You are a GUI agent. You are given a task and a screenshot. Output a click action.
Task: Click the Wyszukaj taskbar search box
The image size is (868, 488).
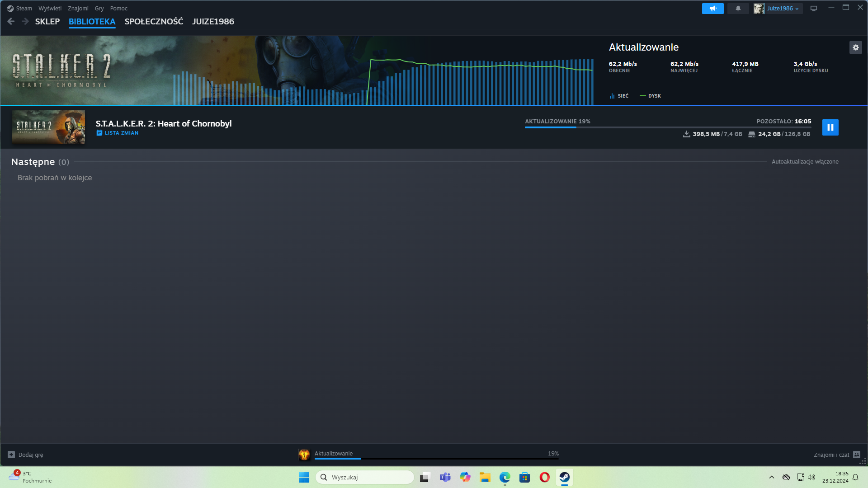tap(364, 477)
